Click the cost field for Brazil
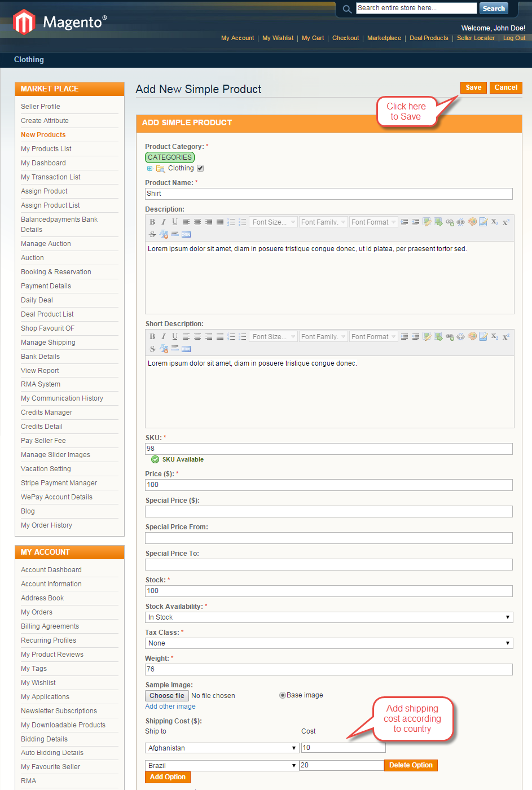 click(x=341, y=765)
